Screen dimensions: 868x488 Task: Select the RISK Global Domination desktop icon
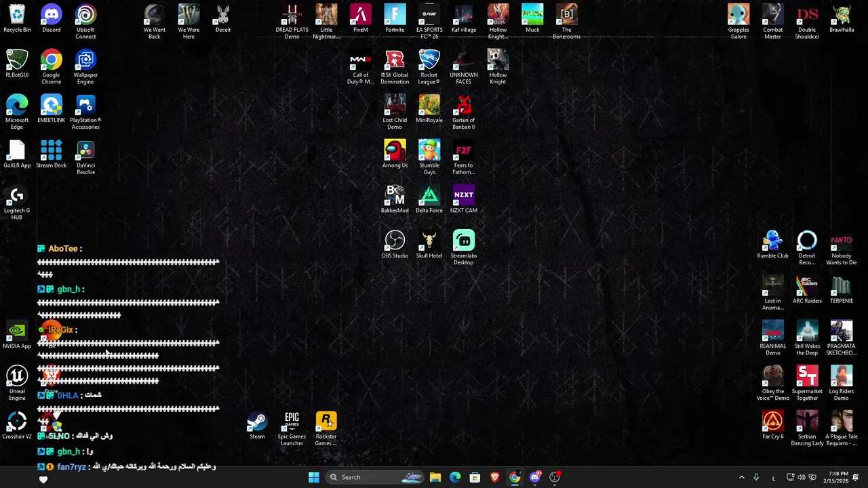pos(395,67)
